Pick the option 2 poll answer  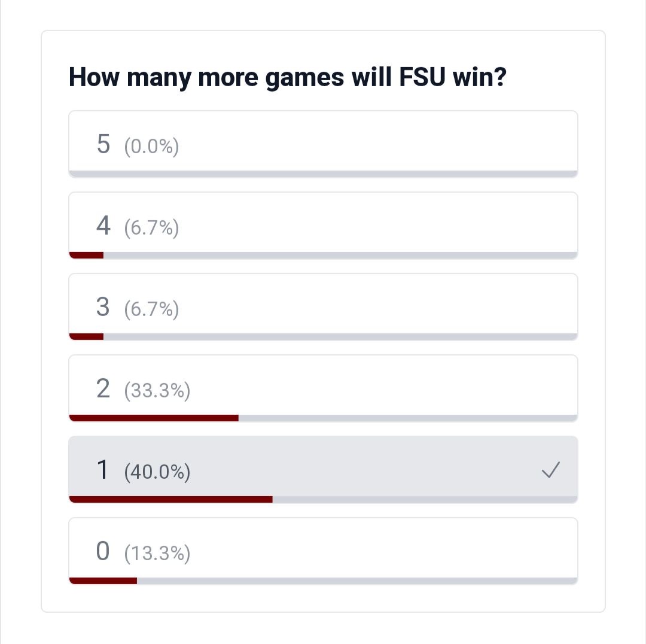pos(324,388)
